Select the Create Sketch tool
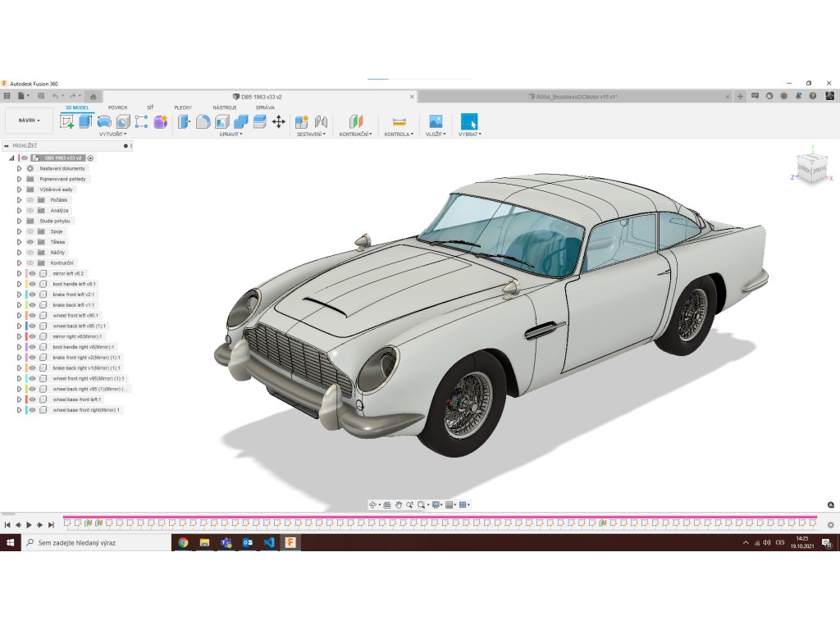This screenshot has height=630, width=840. (x=67, y=121)
